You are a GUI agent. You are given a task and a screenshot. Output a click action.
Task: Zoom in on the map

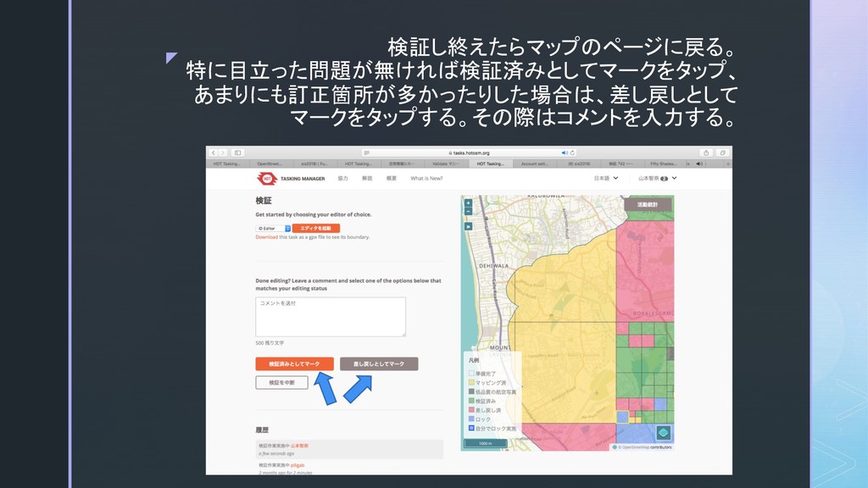point(468,203)
